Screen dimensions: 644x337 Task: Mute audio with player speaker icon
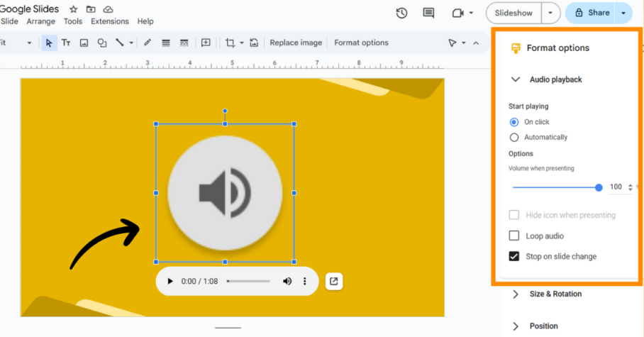(x=287, y=281)
